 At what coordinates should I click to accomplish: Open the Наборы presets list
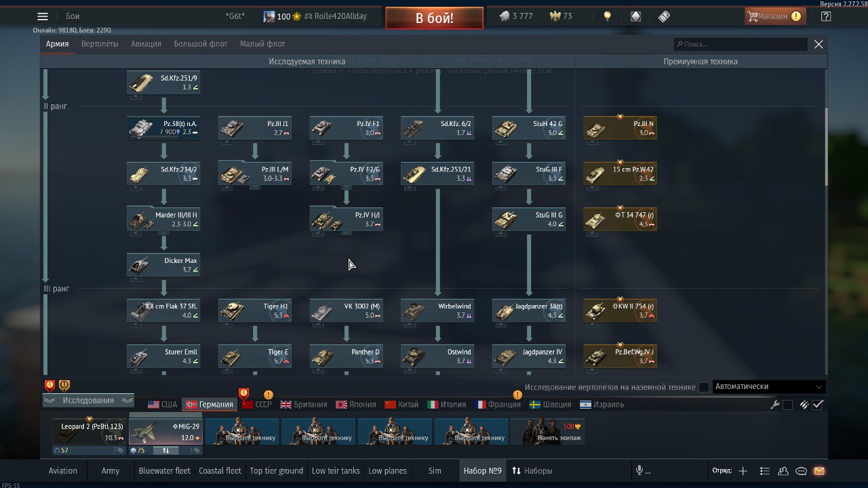pos(532,470)
